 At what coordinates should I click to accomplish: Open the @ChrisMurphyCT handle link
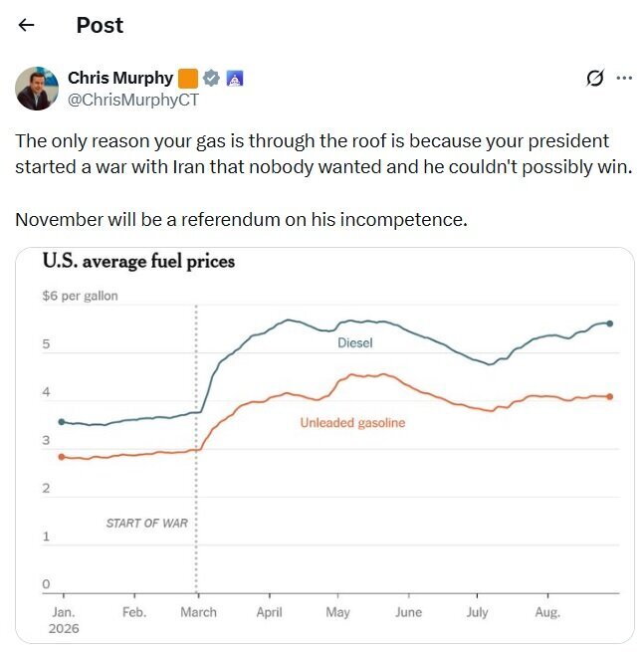(133, 100)
